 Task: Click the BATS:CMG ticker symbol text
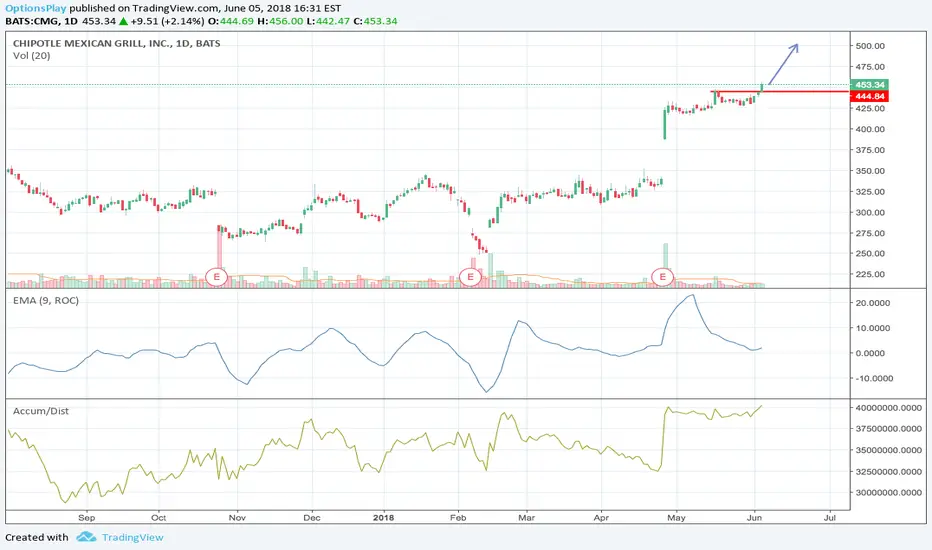click(x=32, y=21)
